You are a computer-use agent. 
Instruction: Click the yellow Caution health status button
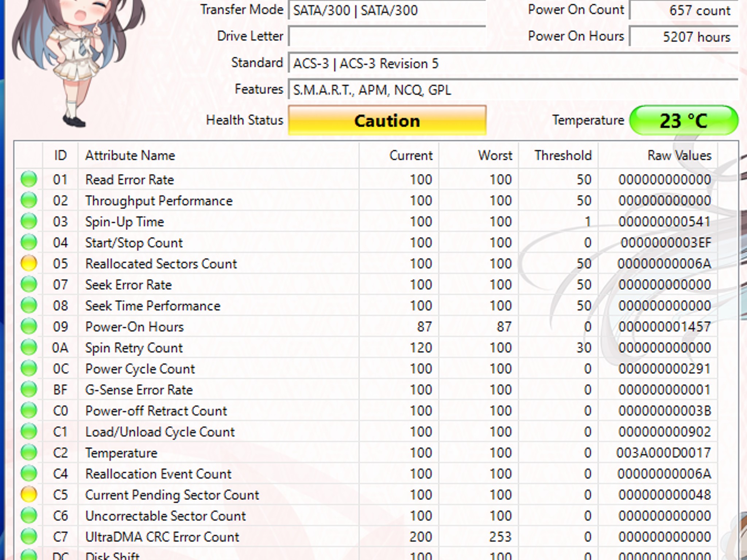click(387, 120)
